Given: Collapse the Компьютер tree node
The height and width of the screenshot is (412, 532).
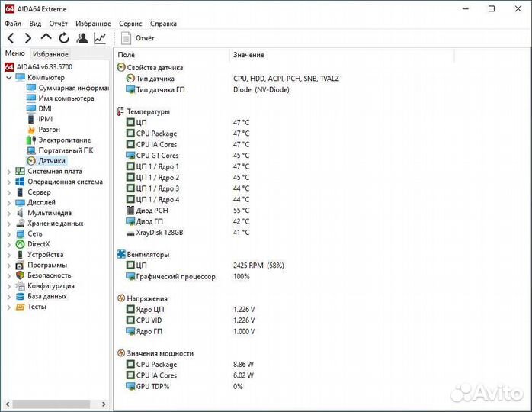Looking at the screenshot, I should tap(9, 78).
